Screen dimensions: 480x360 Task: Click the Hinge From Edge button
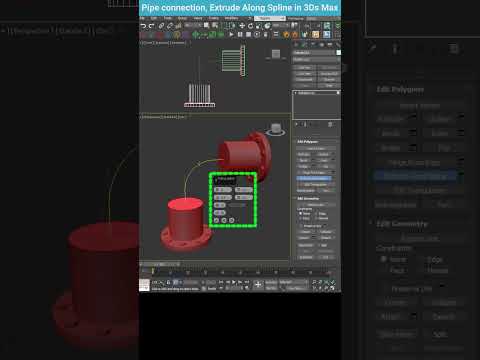point(314,172)
